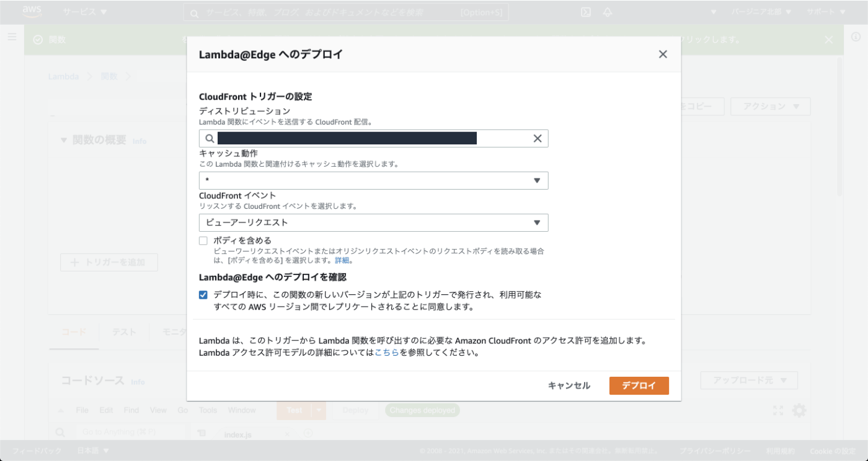This screenshot has width=868, height=461.
Task: Click the Changes deployed status badge
Action: pos(422,410)
